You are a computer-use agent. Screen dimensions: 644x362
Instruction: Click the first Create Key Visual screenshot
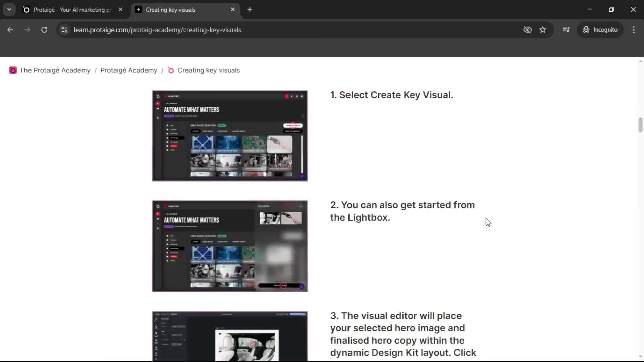(229, 135)
